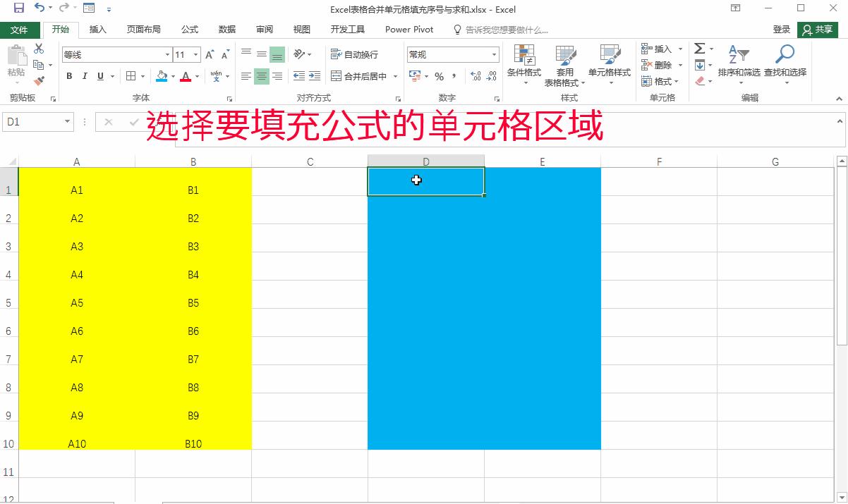This screenshot has width=848, height=504.
Task: Open the font name dropdown
Action: tap(167, 54)
